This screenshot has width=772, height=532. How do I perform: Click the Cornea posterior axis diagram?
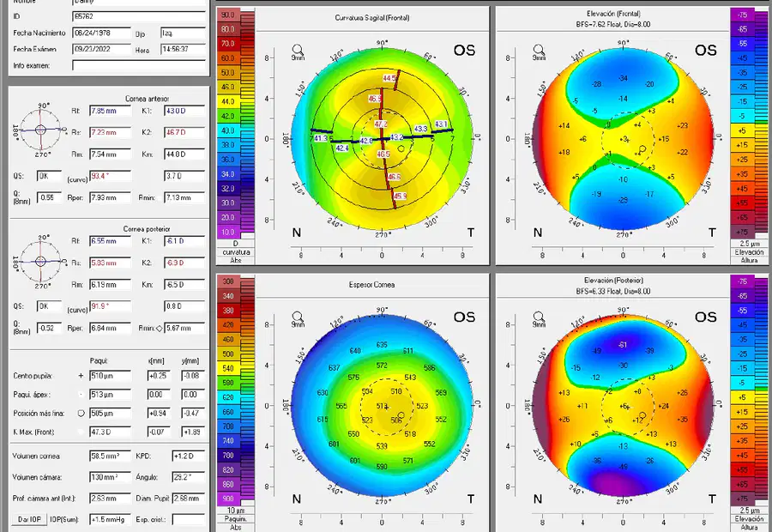coord(40,261)
